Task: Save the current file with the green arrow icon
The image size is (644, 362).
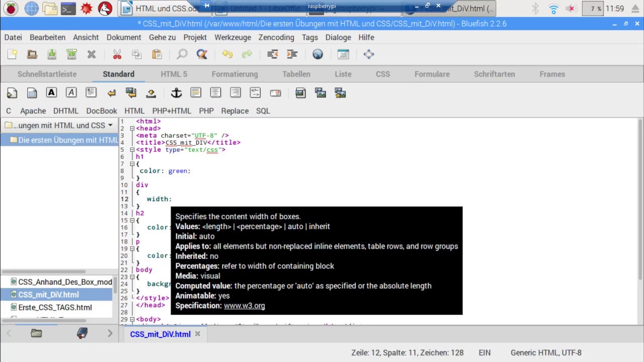Action: pos(52,54)
